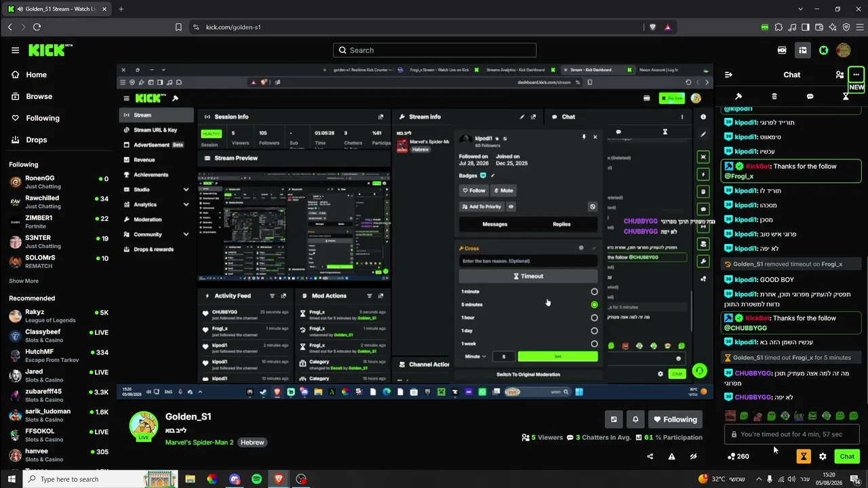The height and width of the screenshot is (488, 868).
Task: Open chat settings gear icon
Action: (x=823, y=456)
